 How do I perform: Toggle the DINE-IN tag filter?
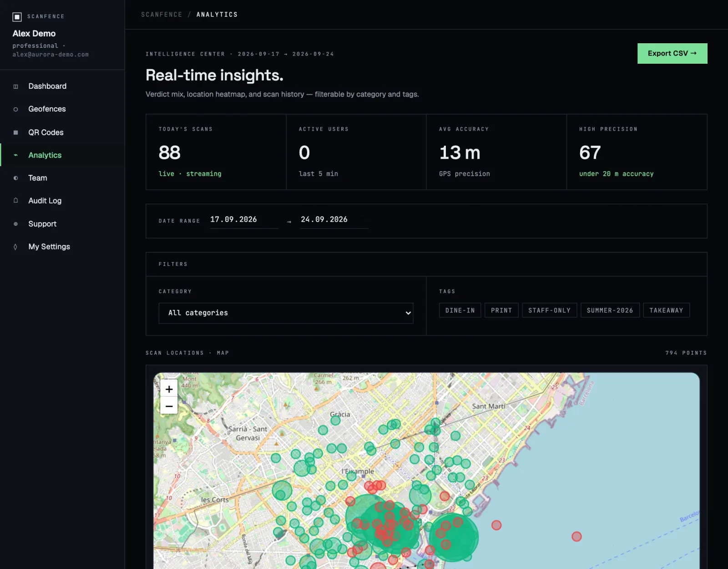point(460,310)
